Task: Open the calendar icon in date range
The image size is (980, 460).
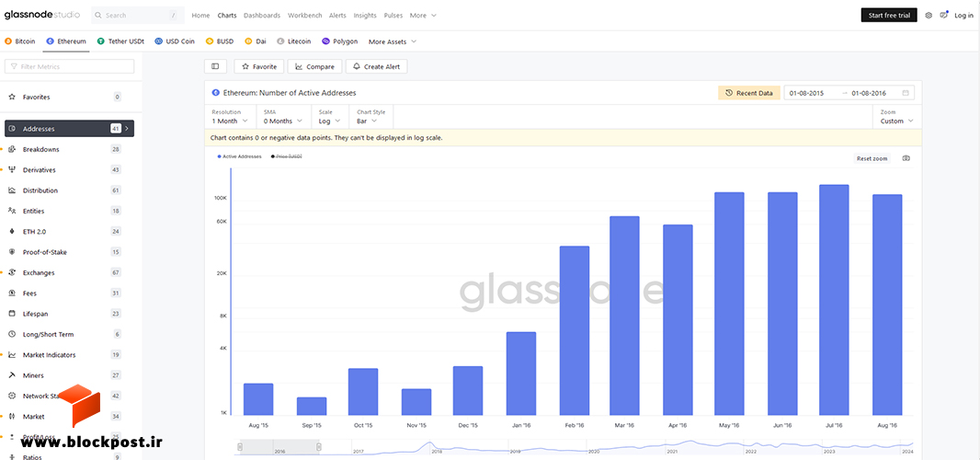Action: [x=906, y=93]
